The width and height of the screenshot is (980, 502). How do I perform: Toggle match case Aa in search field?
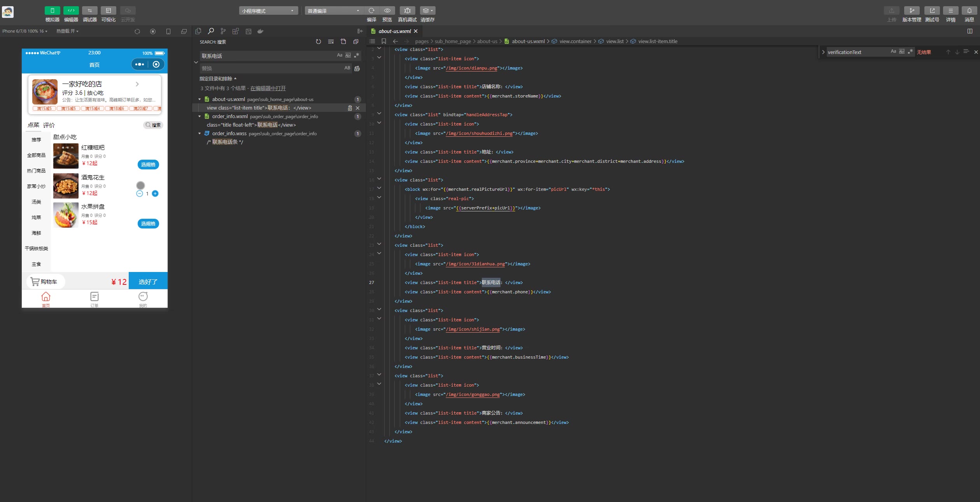339,56
